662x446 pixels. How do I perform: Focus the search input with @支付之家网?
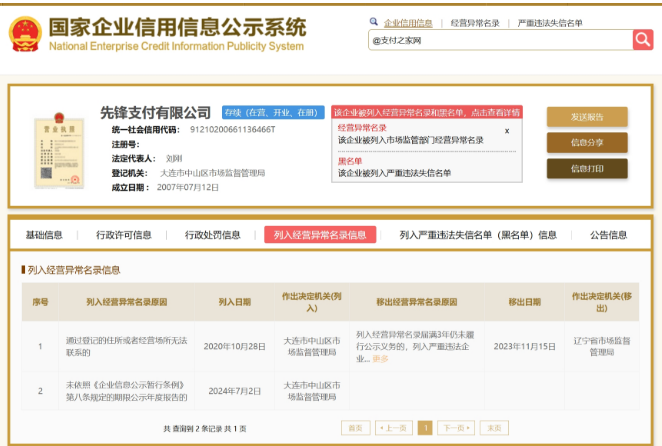pyautogui.click(x=500, y=40)
